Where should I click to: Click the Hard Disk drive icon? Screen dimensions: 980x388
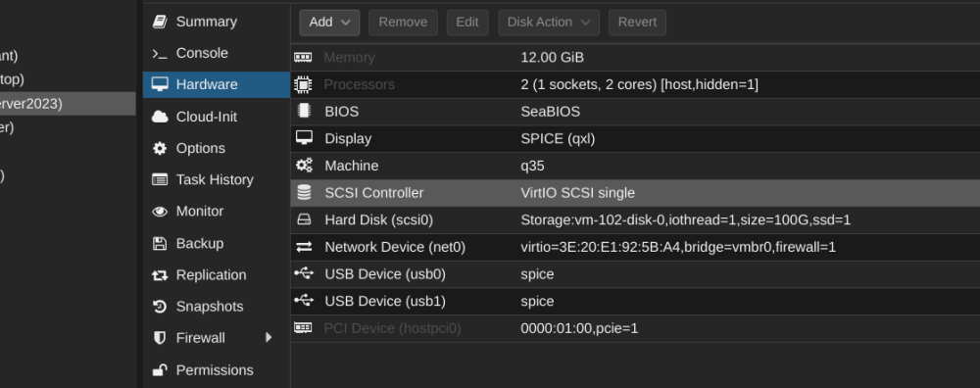coord(304,219)
